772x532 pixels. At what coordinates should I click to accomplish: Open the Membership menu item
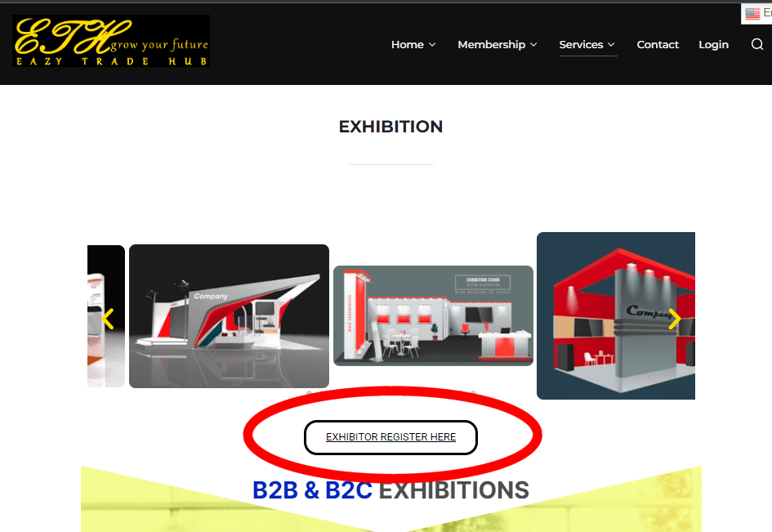point(491,44)
